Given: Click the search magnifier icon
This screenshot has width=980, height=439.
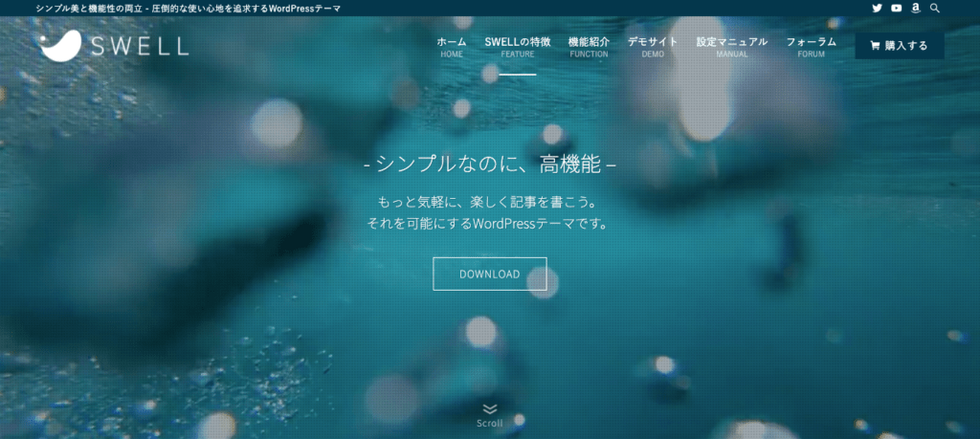Looking at the screenshot, I should click(x=935, y=8).
